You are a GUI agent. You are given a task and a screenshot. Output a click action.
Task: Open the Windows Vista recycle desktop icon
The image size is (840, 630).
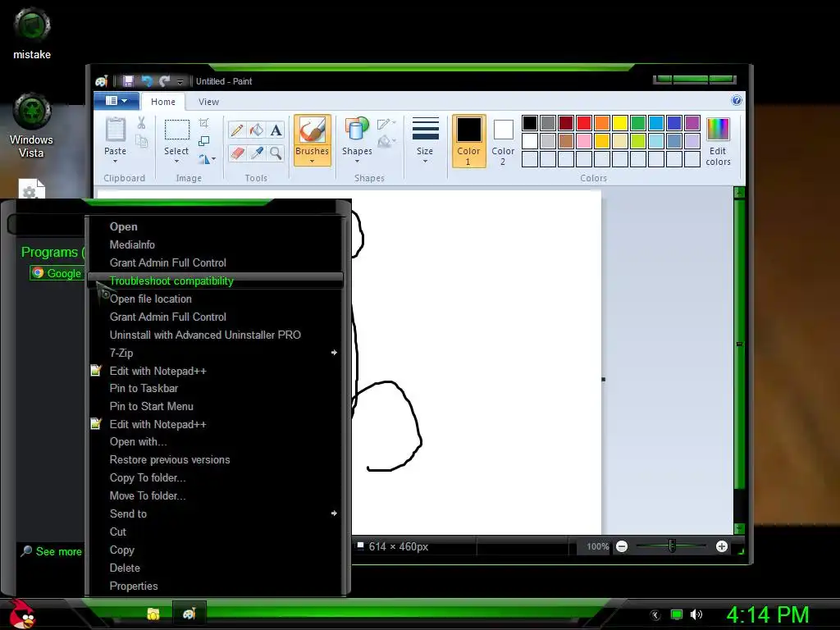point(32,126)
